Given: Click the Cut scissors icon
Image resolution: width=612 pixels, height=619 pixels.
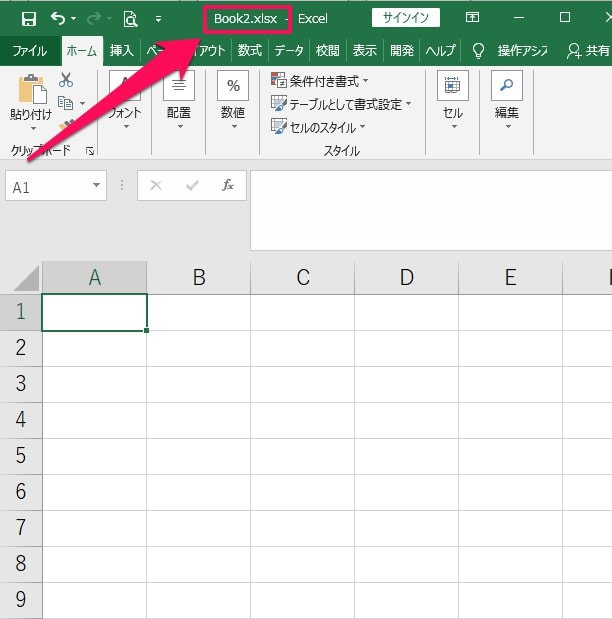Looking at the screenshot, I should [x=66, y=80].
